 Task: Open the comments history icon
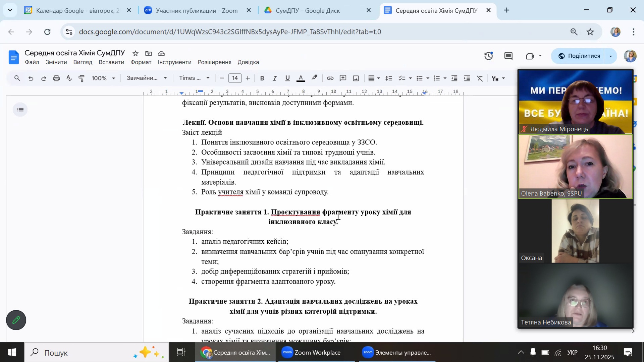coord(508,56)
